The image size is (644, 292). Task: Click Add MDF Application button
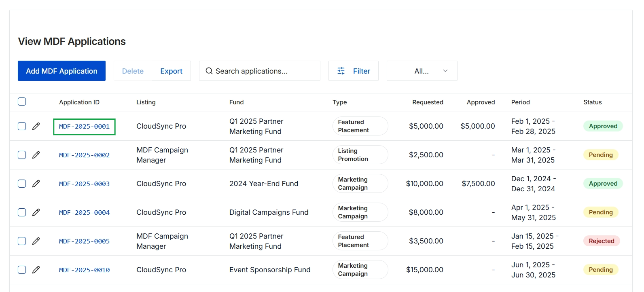coord(61,71)
